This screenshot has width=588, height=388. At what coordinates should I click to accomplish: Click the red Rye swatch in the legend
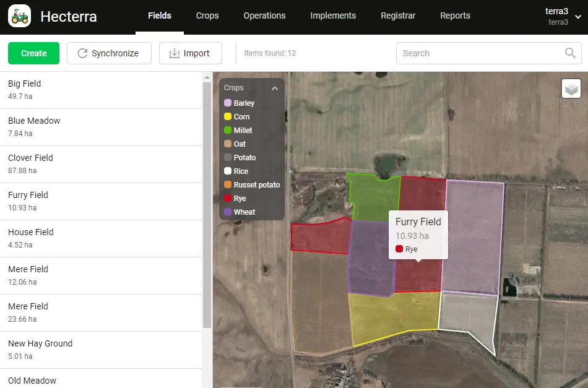228,198
